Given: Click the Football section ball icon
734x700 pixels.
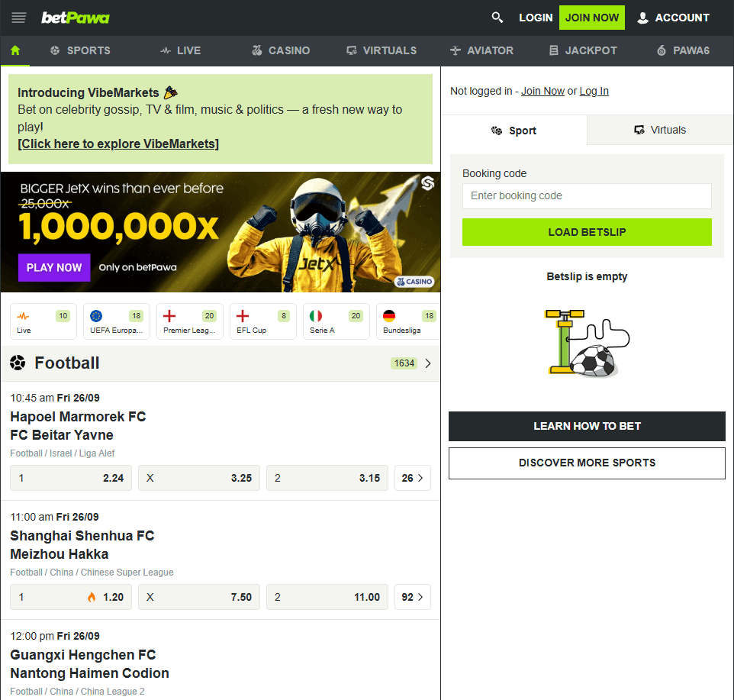Looking at the screenshot, I should [x=18, y=363].
